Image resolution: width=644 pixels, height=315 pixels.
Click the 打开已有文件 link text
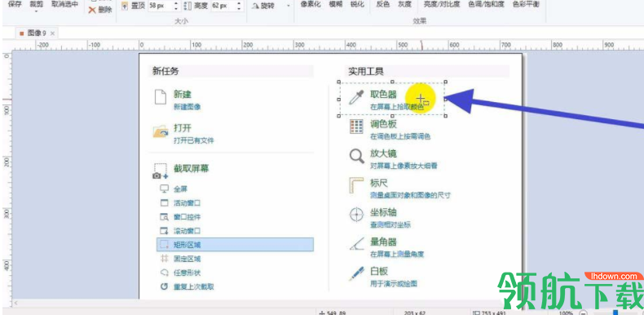(193, 140)
